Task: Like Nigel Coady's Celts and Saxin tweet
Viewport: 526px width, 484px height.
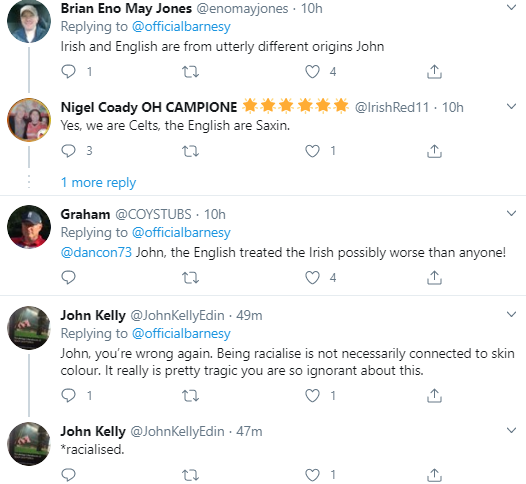Action: click(312, 151)
